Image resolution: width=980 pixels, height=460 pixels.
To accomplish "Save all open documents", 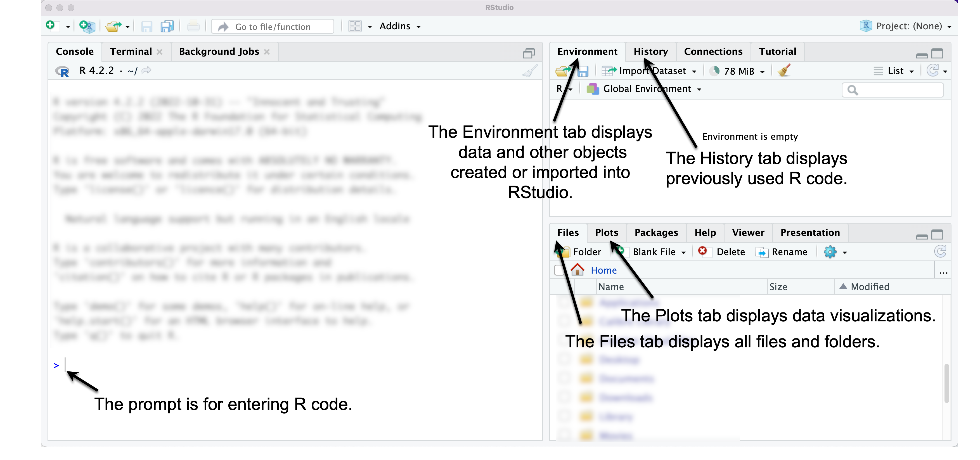I will tap(167, 26).
